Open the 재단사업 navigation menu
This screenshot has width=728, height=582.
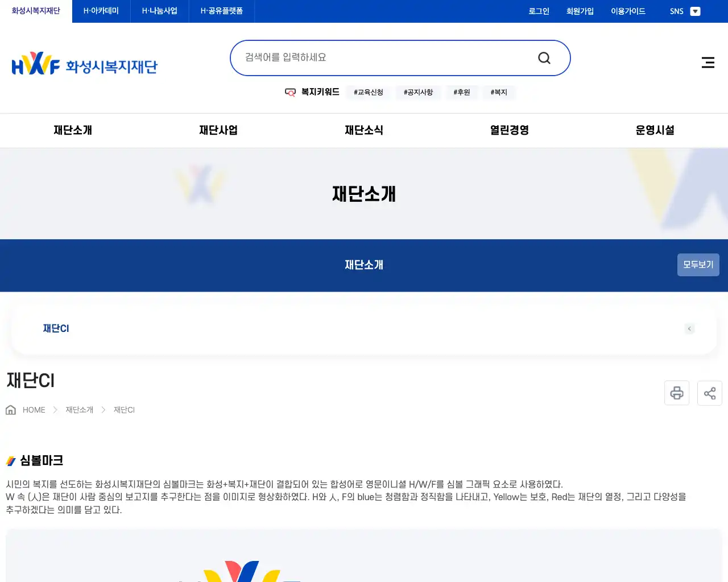pyautogui.click(x=218, y=130)
